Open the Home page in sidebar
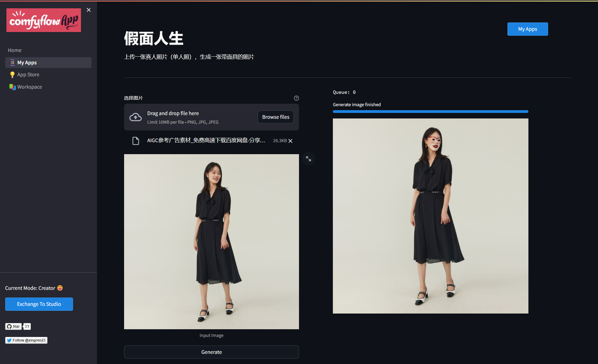 point(15,50)
